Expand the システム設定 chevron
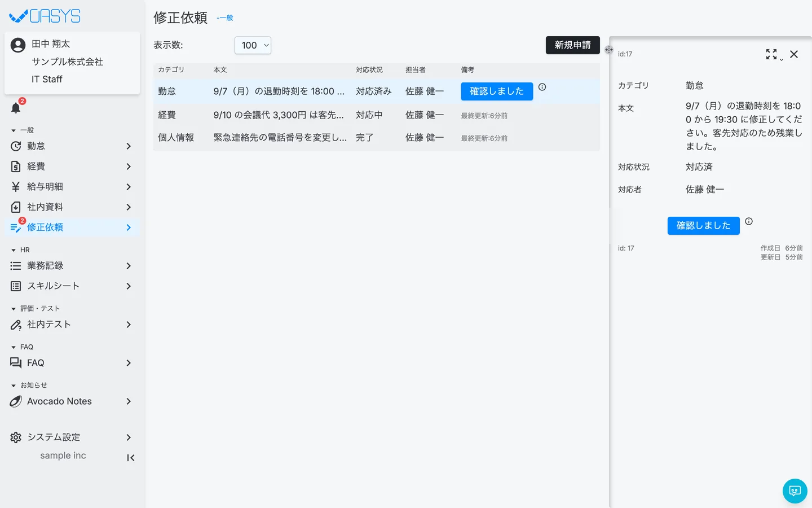 [x=129, y=437]
